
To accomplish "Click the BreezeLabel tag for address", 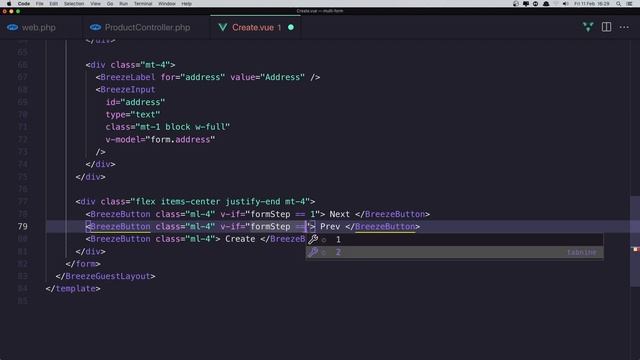I will click(207, 77).
